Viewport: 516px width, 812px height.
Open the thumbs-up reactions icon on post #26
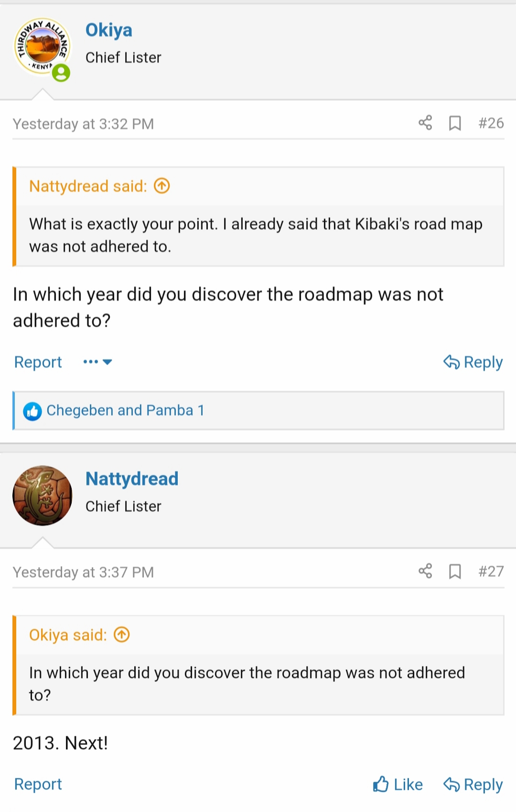(x=32, y=411)
